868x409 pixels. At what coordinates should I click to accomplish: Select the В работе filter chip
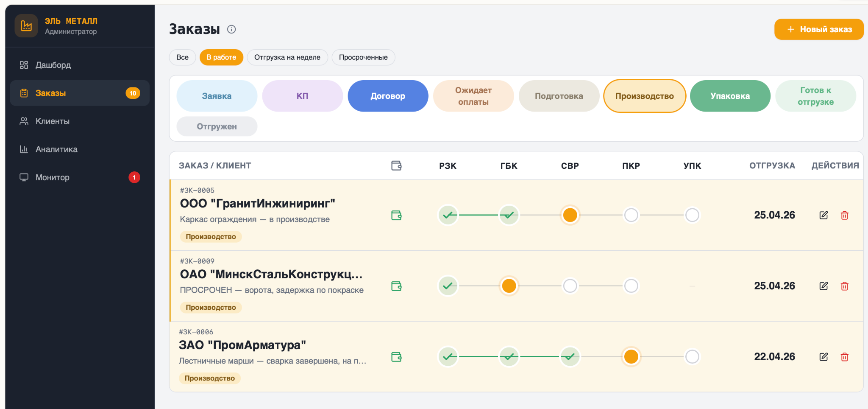coord(221,57)
